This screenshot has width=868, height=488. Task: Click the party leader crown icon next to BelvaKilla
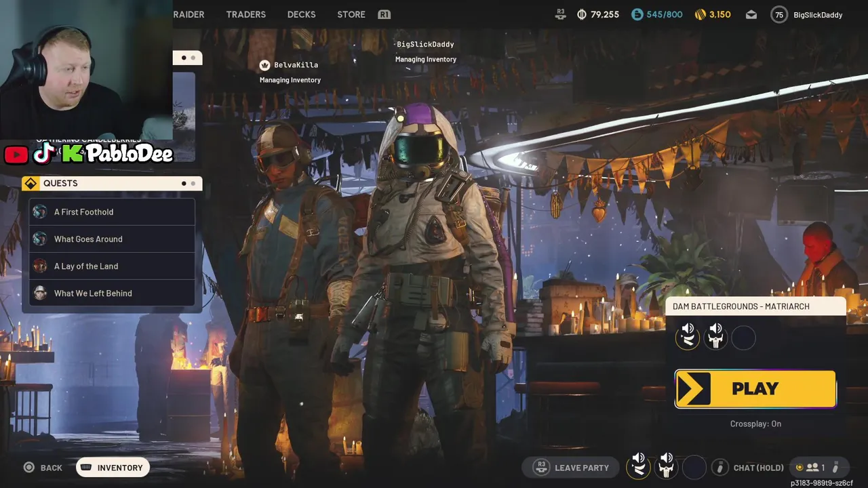[265, 65]
